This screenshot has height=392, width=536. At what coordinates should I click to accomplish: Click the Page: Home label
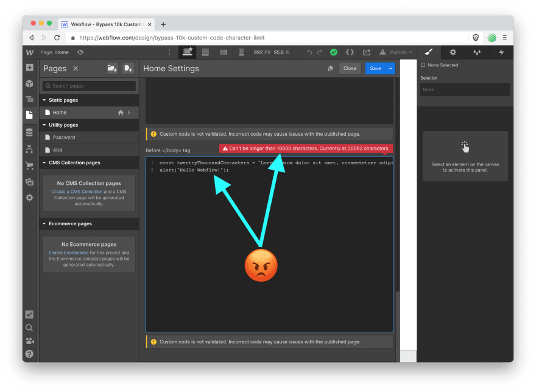54,52
